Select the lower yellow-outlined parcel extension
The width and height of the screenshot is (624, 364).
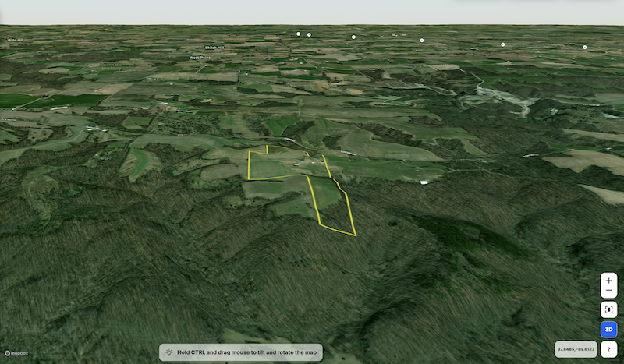tap(330, 204)
